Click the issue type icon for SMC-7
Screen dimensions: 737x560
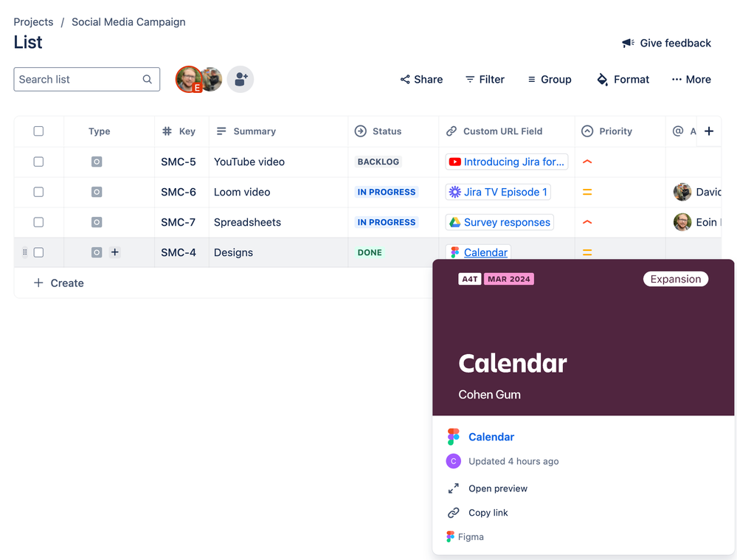pos(97,222)
